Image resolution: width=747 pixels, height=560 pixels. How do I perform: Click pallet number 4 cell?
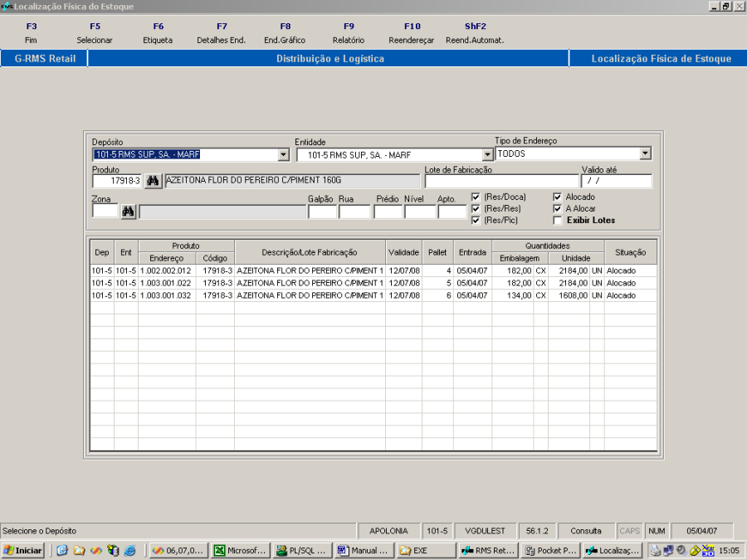[437, 270]
